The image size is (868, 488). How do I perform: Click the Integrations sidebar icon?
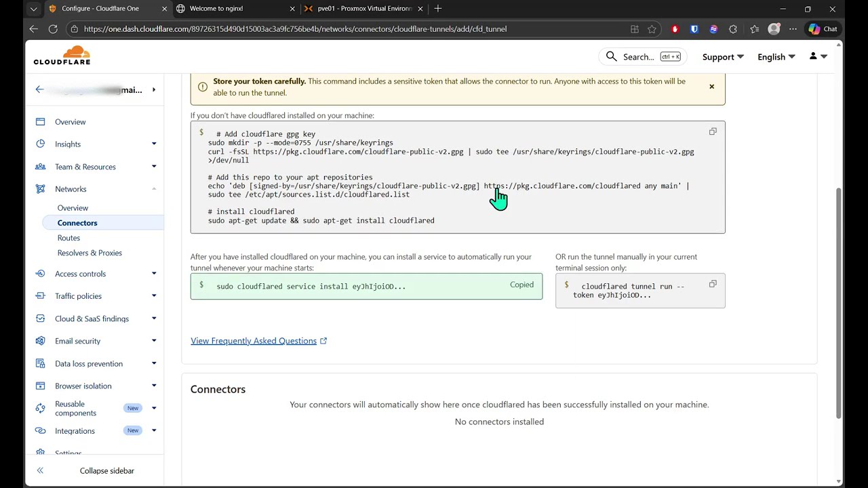click(x=40, y=431)
